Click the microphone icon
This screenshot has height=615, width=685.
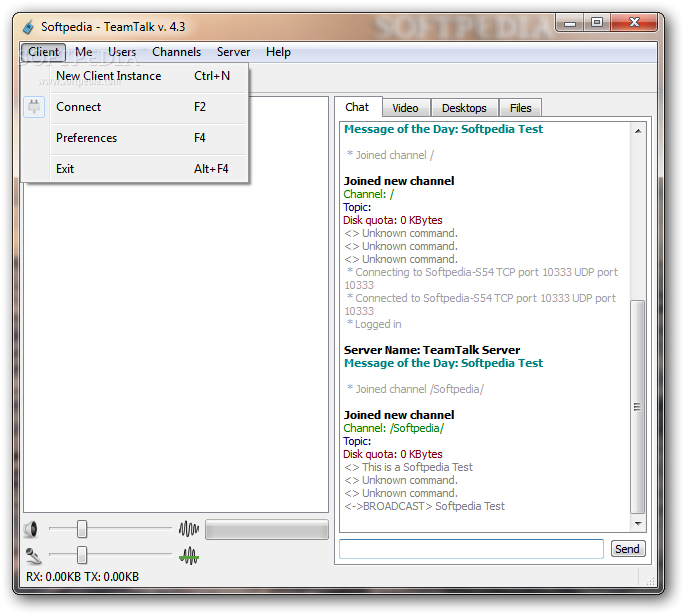tap(33, 556)
